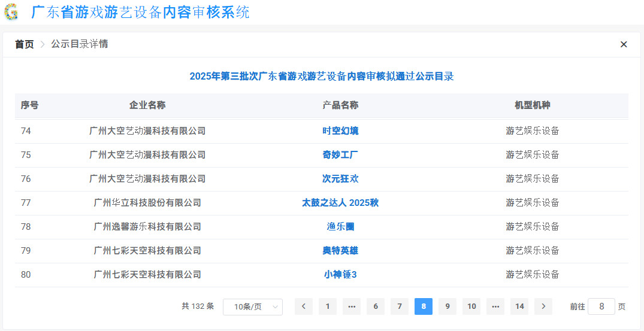Navigate to 首页 in breadcrumb
The width and height of the screenshot is (644, 331).
[x=24, y=44]
